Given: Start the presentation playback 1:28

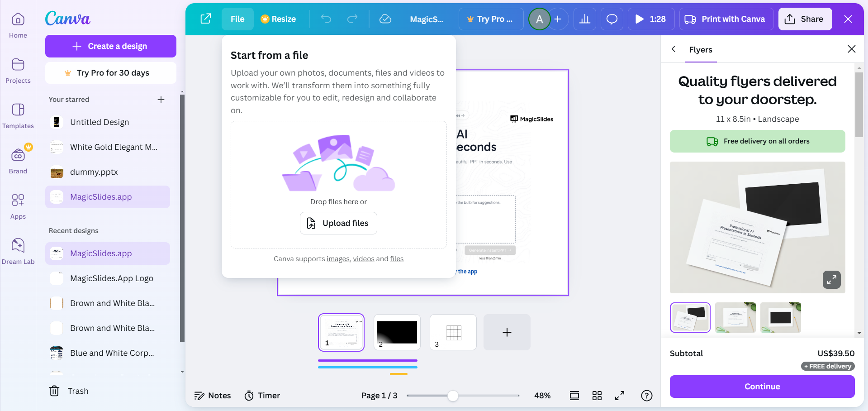Looking at the screenshot, I should [x=650, y=19].
